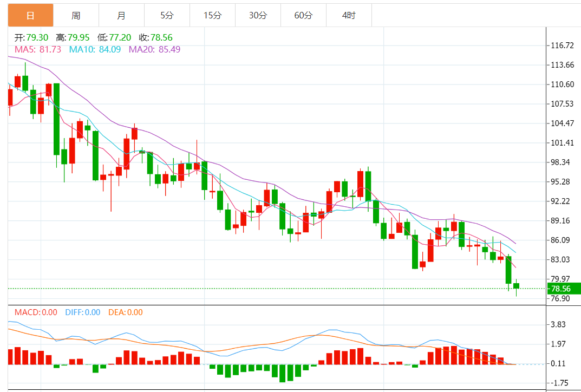Click the -1.75 MACD axis label
This screenshot has height=392, width=581.
[559, 383]
